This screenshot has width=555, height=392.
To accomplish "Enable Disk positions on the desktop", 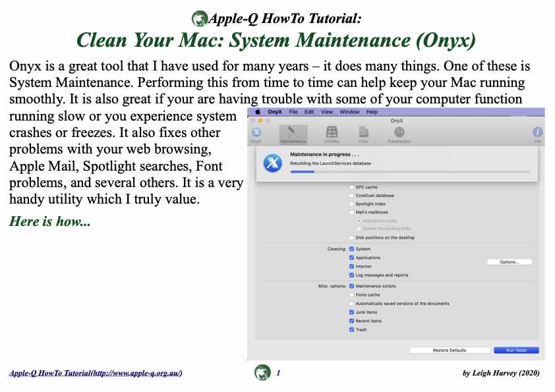I will (351, 238).
